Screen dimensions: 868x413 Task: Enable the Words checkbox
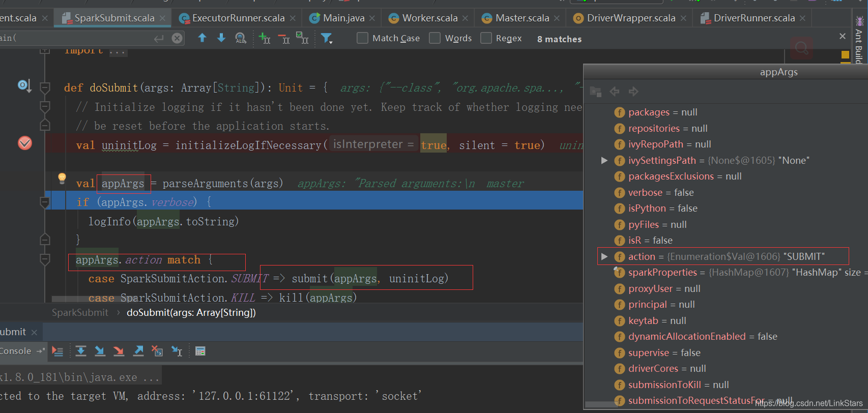coord(435,38)
